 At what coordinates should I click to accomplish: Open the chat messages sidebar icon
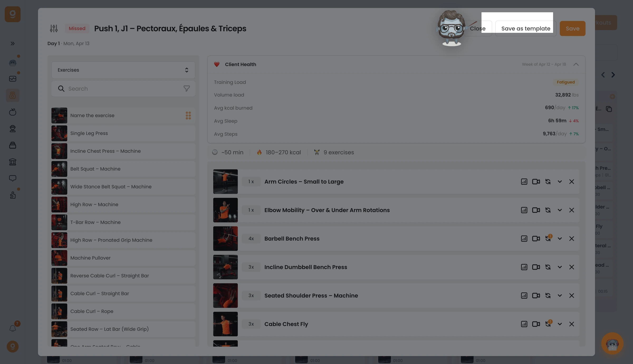pos(13,178)
